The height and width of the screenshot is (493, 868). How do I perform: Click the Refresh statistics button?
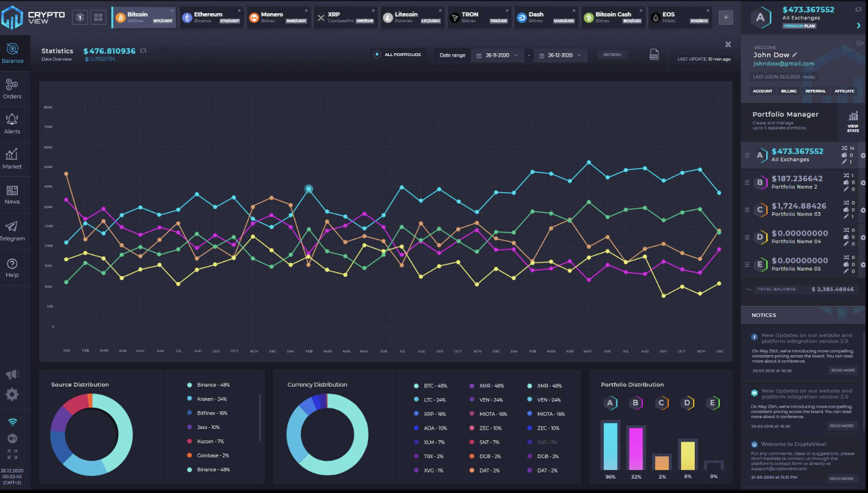[612, 54]
